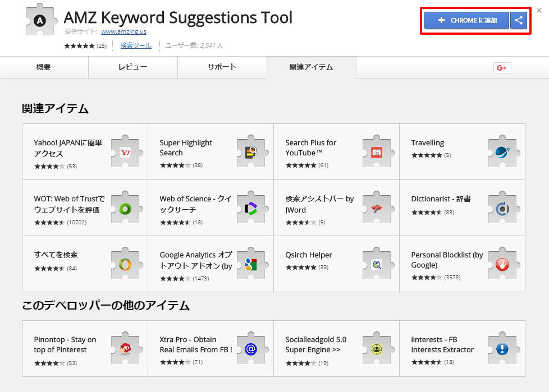Screen dimensions: 549x392
Task: Click the Pinontop - Stay on top title
Action: pyautogui.click(x=65, y=344)
